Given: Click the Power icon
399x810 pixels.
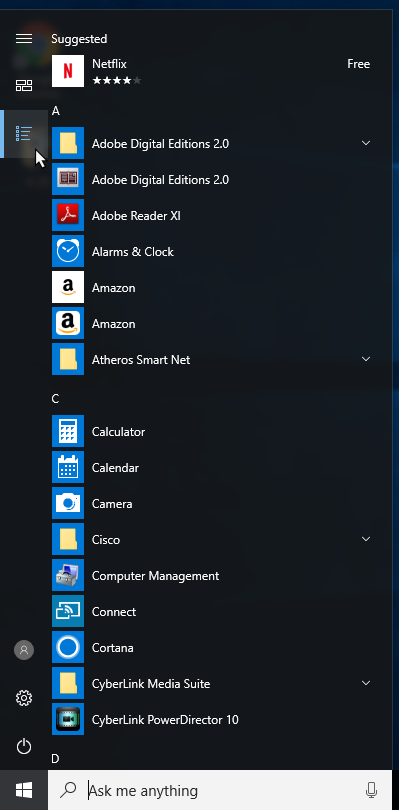Looking at the screenshot, I should point(24,746).
